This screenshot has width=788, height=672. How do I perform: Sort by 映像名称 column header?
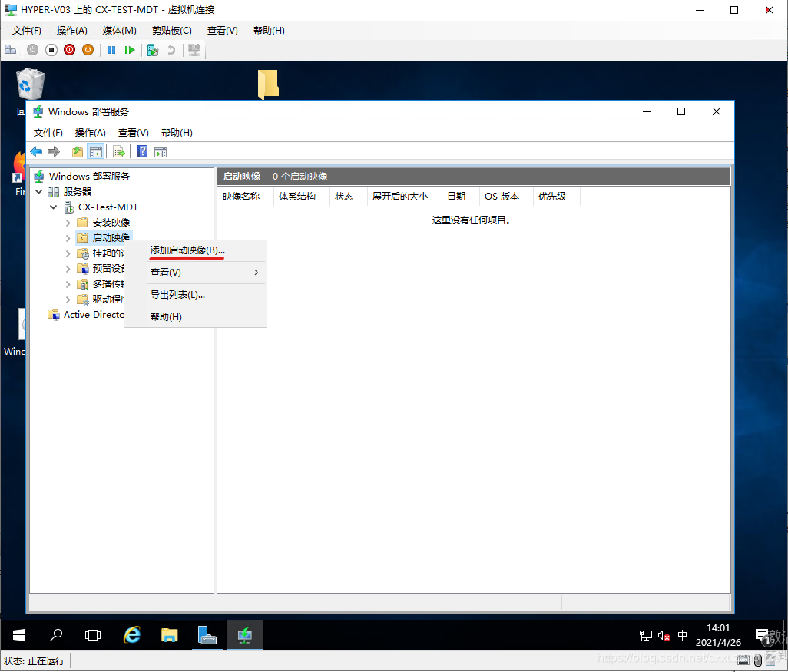pyautogui.click(x=245, y=197)
